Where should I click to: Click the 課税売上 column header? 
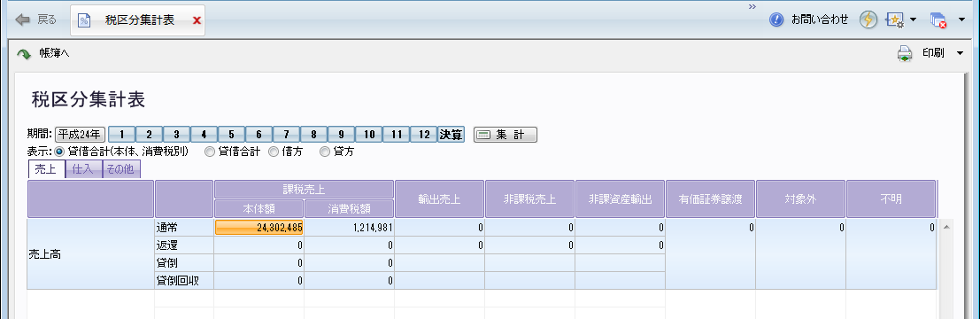tap(304, 189)
